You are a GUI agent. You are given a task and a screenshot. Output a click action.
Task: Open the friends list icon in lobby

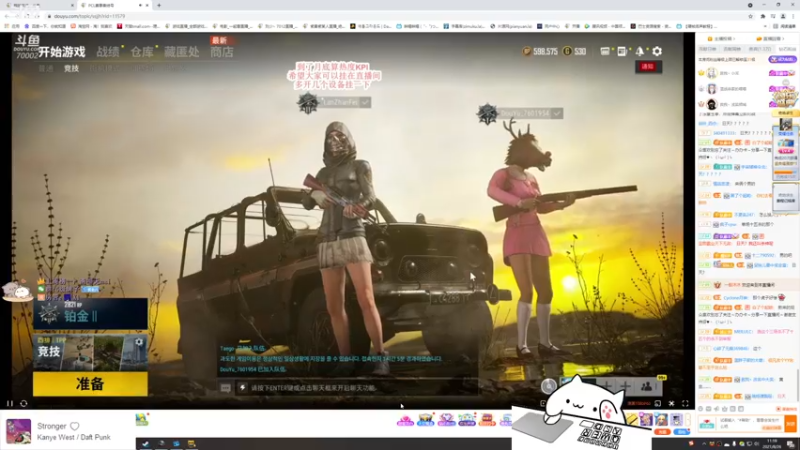tap(646, 386)
